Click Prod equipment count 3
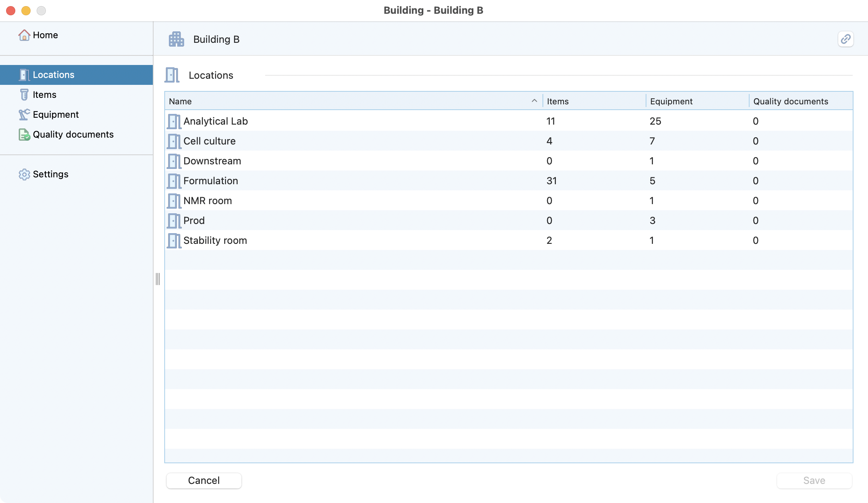 tap(652, 221)
